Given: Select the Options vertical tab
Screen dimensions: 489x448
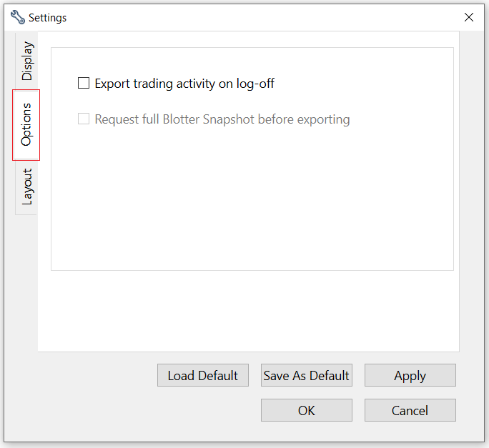Looking at the screenshot, I should pyautogui.click(x=26, y=124).
